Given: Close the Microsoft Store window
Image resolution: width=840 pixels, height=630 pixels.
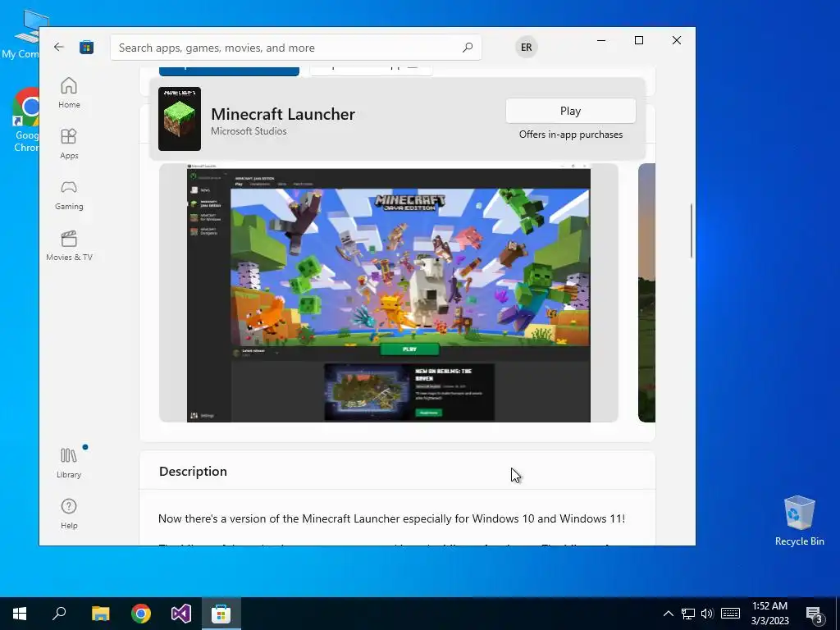Looking at the screenshot, I should pyautogui.click(x=677, y=40).
